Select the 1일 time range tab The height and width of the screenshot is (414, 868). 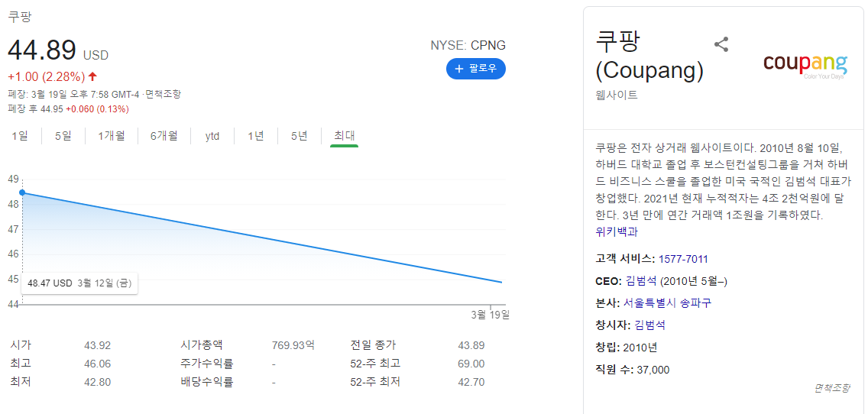point(20,136)
